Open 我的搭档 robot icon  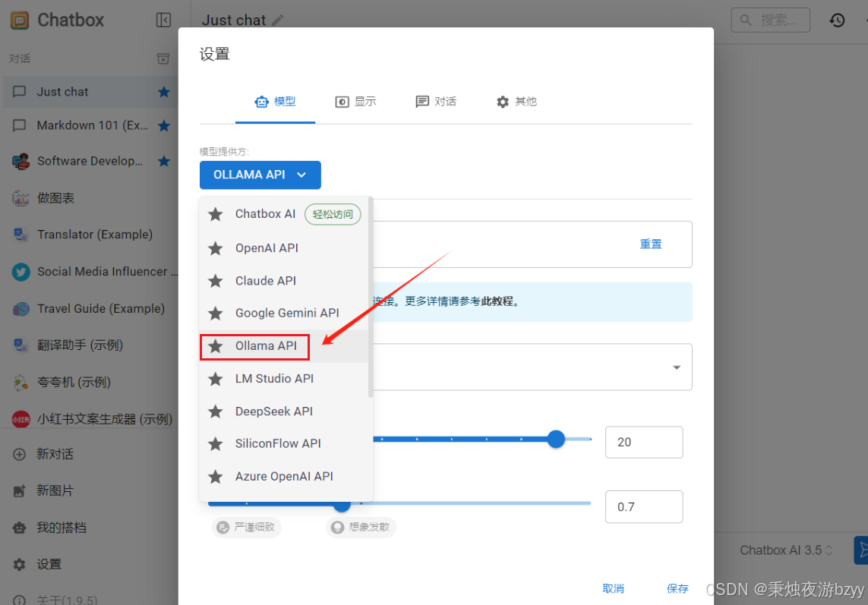click(x=20, y=528)
